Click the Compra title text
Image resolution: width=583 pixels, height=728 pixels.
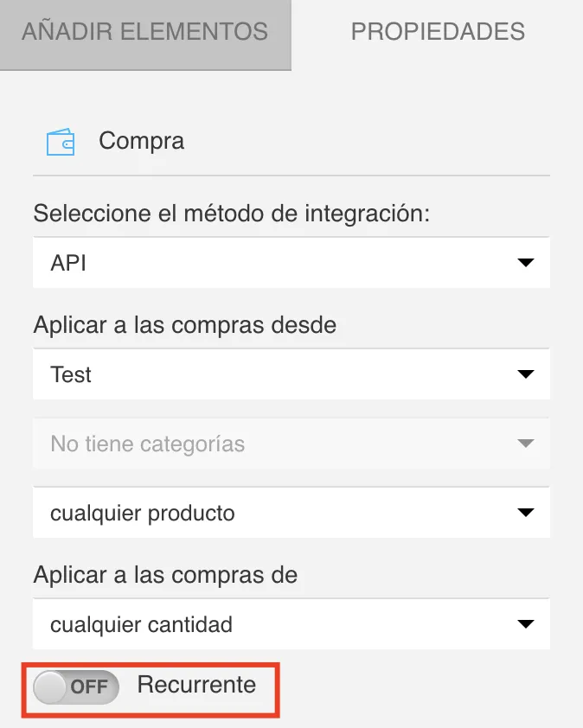point(142,141)
